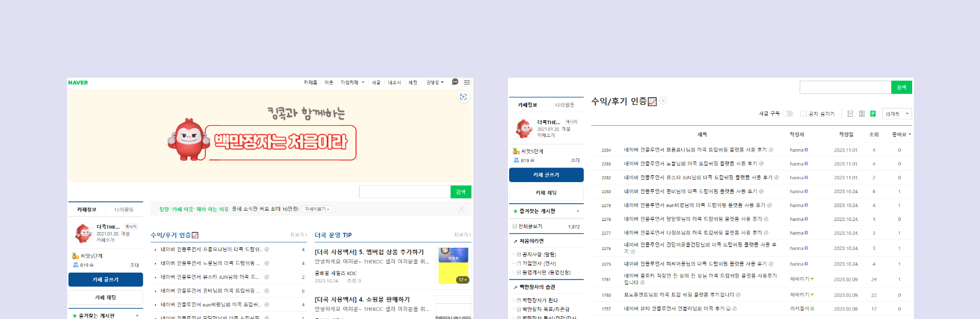Click 더보기 next to 더콕 운영 TIP
This screenshot has width=980, height=319.
point(462,235)
